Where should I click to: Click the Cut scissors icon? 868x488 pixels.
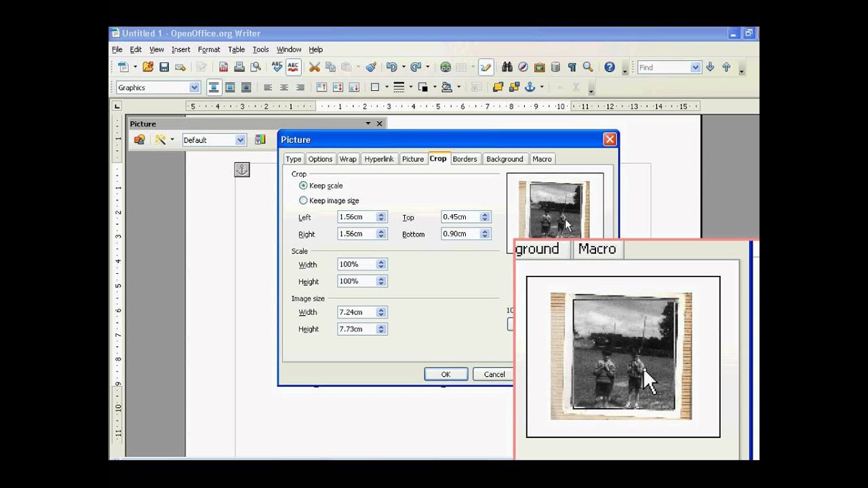(x=315, y=67)
